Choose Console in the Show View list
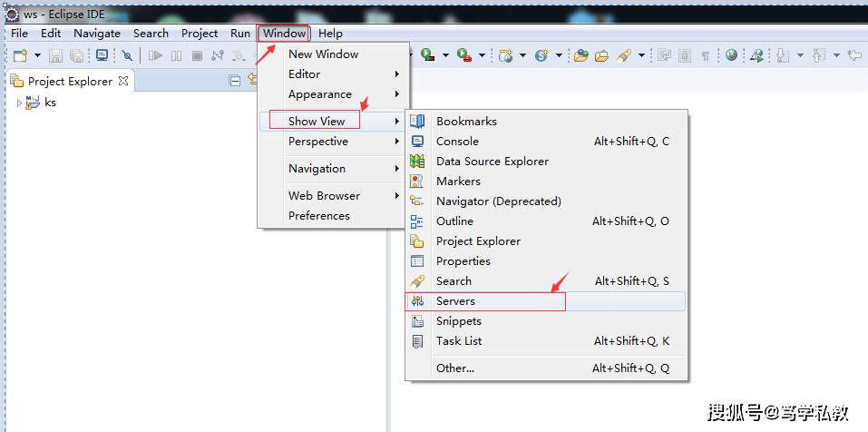Screen dimensions: 868x432 (x=457, y=142)
